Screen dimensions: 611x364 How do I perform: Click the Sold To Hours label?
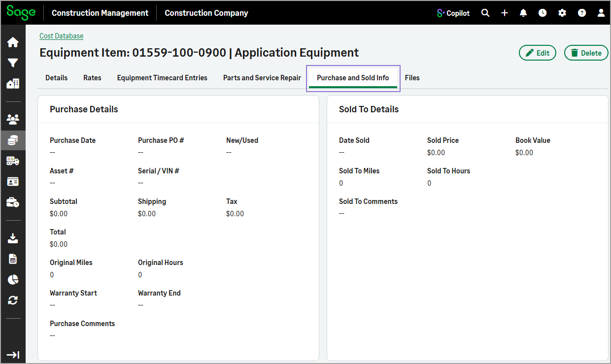coord(448,171)
